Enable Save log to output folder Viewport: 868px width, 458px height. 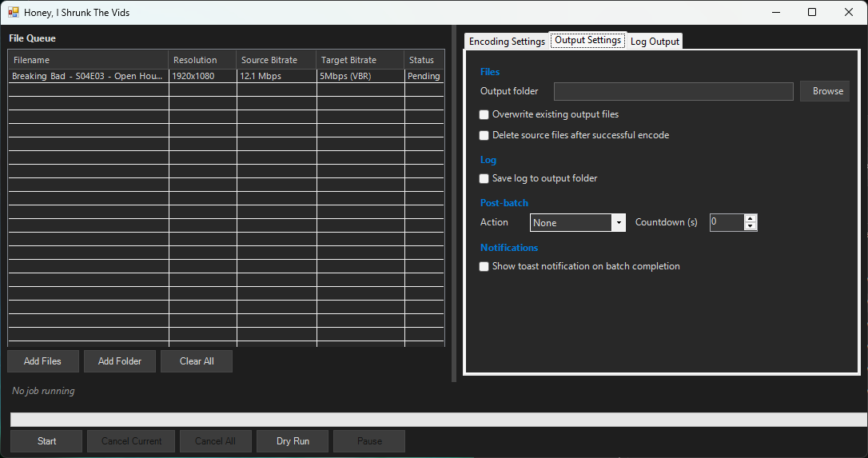click(484, 179)
